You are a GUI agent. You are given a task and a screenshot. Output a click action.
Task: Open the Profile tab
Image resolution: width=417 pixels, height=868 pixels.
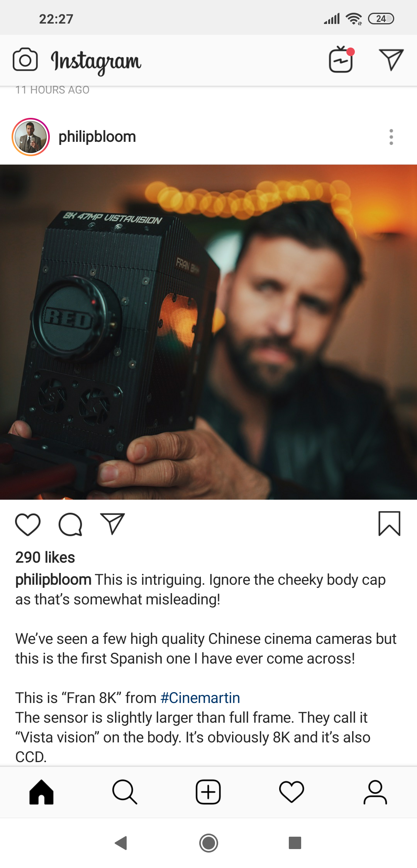pyautogui.click(x=375, y=792)
